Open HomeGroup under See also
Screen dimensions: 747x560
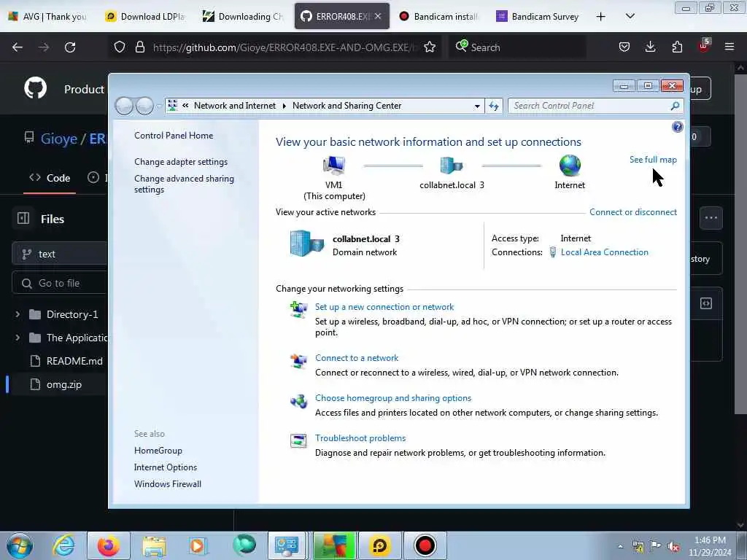point(158,450)
